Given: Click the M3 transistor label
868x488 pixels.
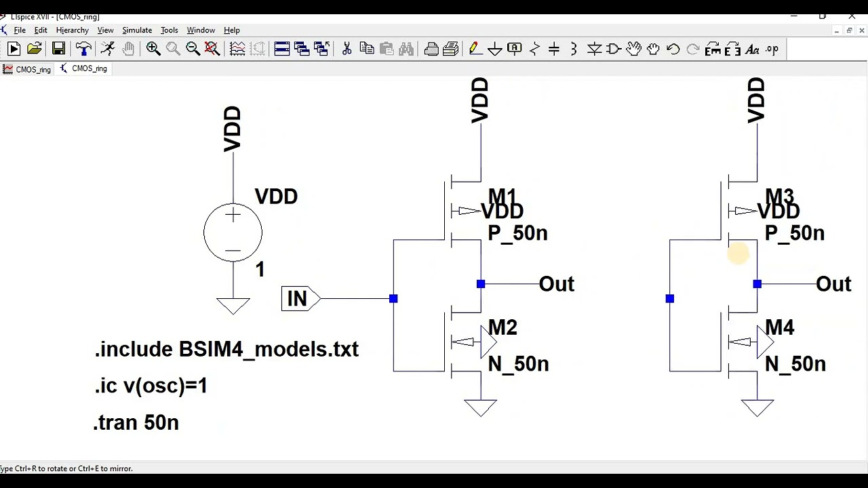Looking at the screenshot, I should 780,195.
